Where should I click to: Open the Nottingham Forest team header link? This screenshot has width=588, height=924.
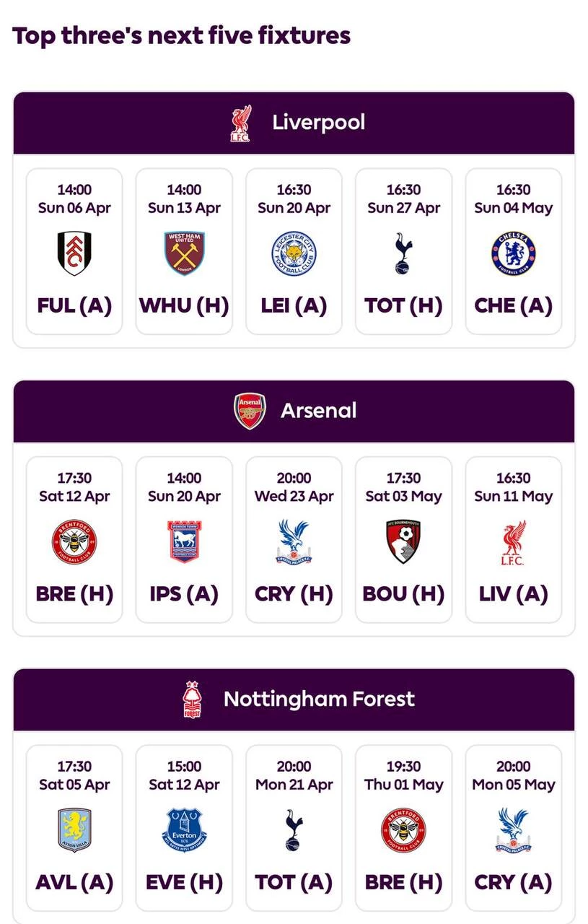point(319,699)
